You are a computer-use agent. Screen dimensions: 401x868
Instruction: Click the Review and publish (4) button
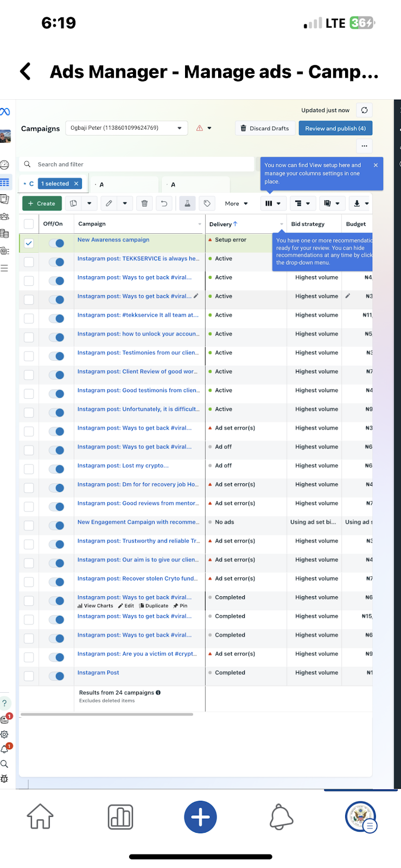(335, 129)
